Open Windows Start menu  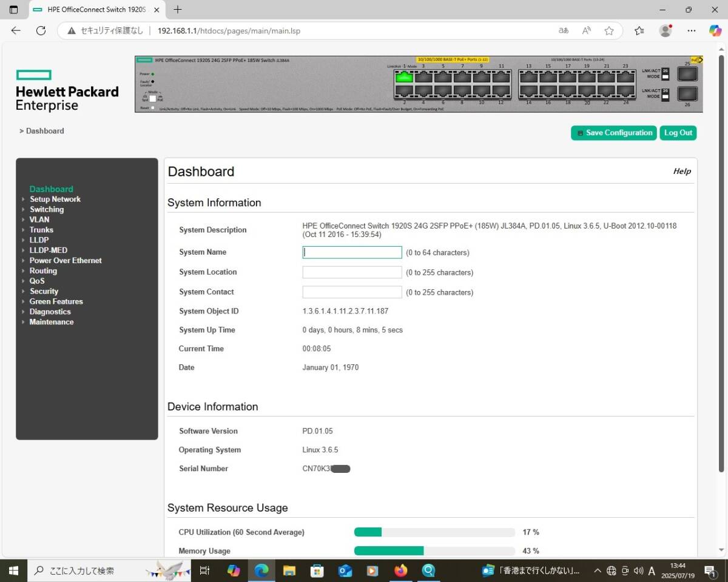coord(13,570)
